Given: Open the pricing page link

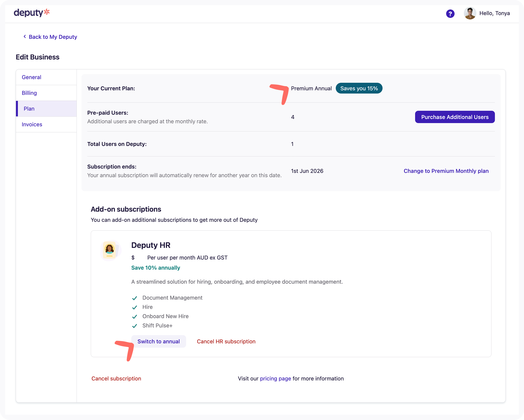Looking at the screenshot, I should [275, 379].
